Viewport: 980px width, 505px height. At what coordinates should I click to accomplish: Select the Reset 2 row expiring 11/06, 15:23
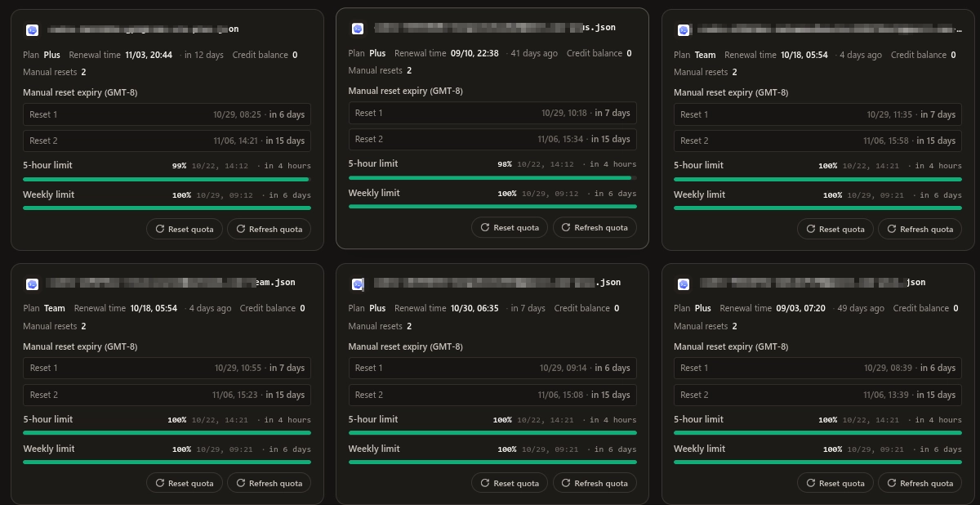[167, 395]
